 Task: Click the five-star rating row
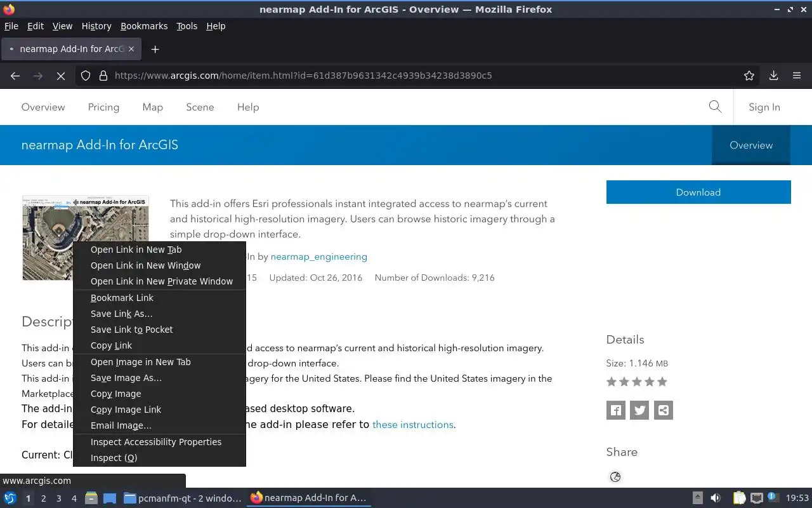point(636,382)
